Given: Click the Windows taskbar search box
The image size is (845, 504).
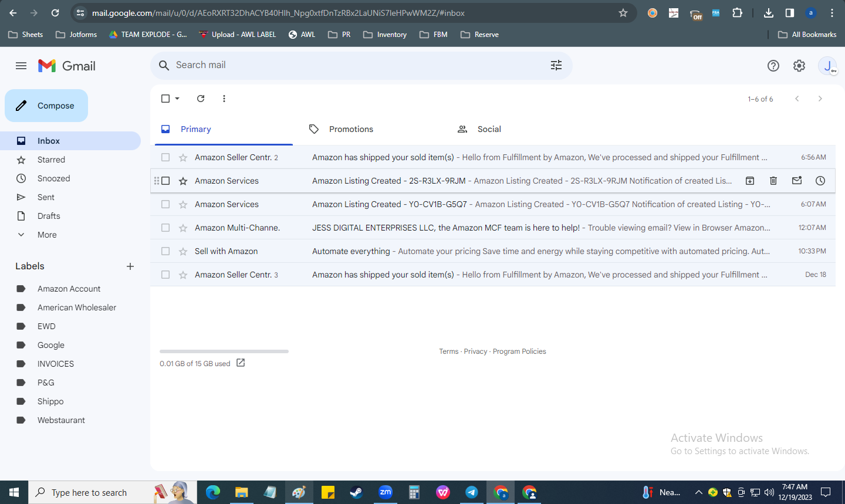Looking at the screenshot, I should pyautogui.click(x=112, y=492).
